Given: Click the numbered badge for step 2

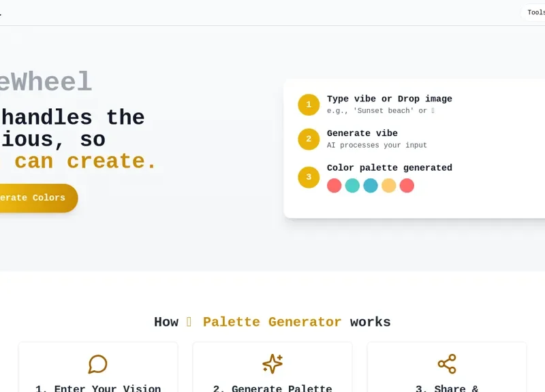Looking at the screenshot, I should click(309, 139).
